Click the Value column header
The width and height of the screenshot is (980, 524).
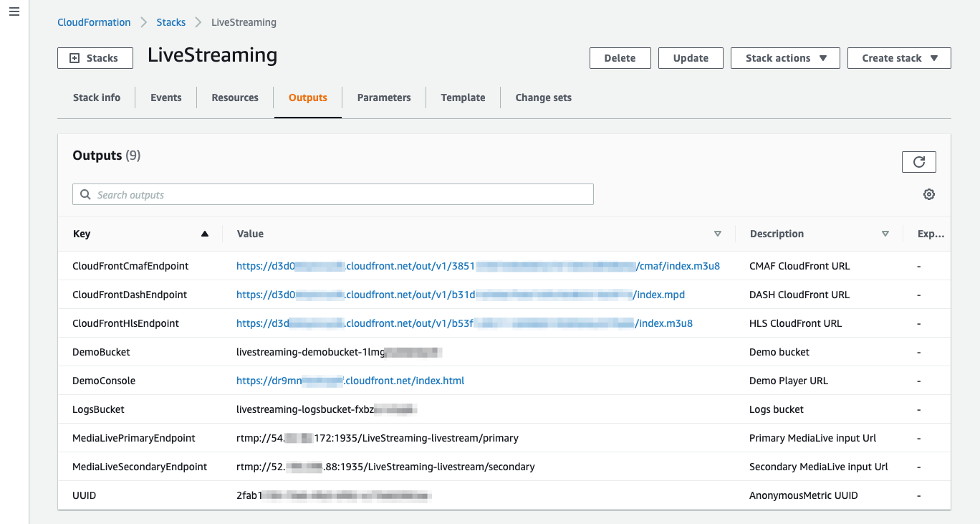pyautogui.click(x=250, y=234)
